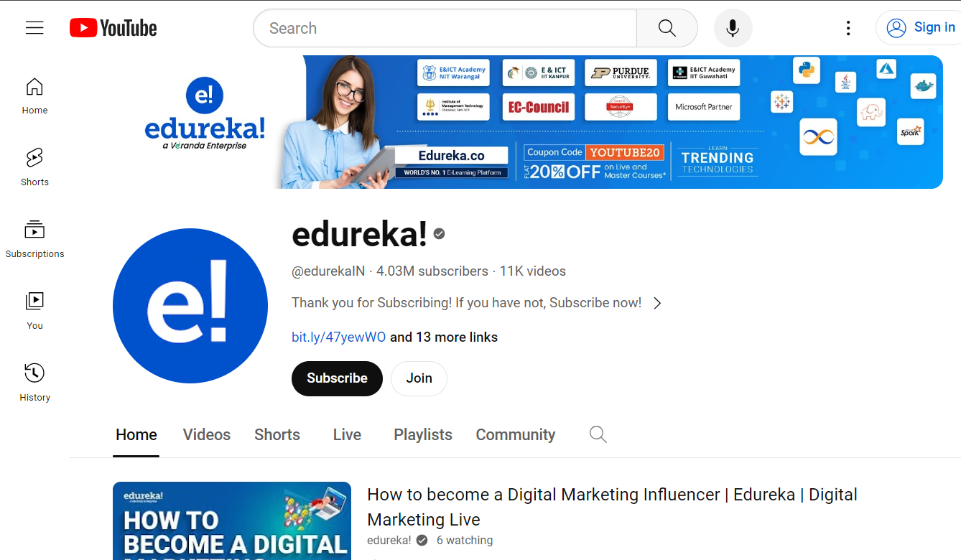961x560 pixels.
Task: Switch to the Videos tab
Action: click(206, 435)
